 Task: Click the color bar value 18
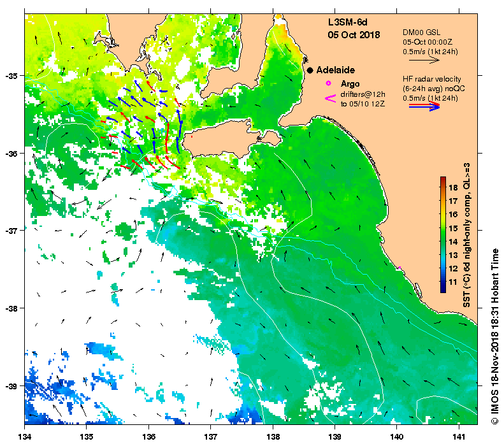click(x=453, y=188)
